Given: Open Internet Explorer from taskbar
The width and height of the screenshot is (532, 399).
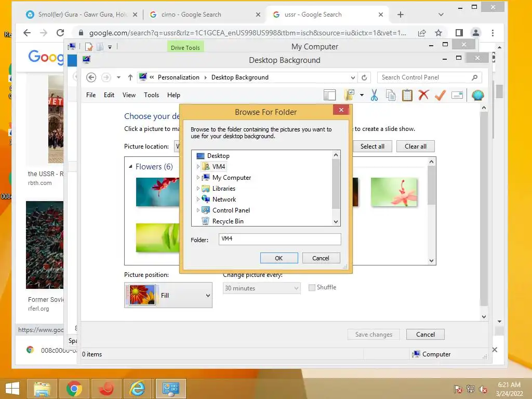Looking at the screenshot, I should [138, 389].
